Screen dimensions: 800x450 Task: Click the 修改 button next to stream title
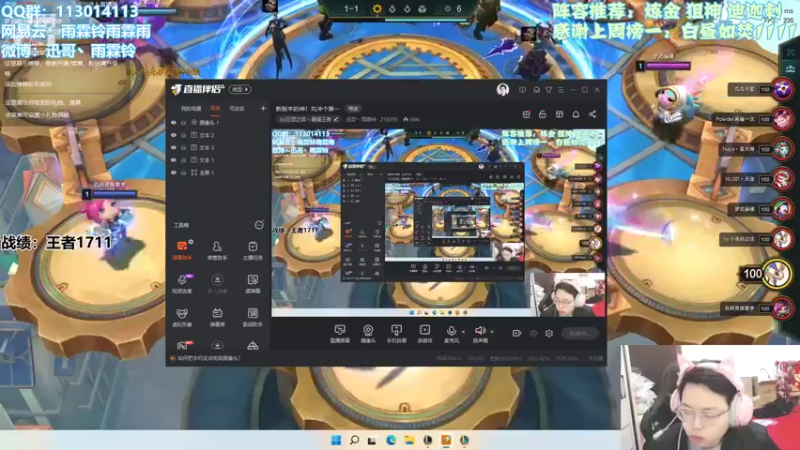click(x=353, y=109)
